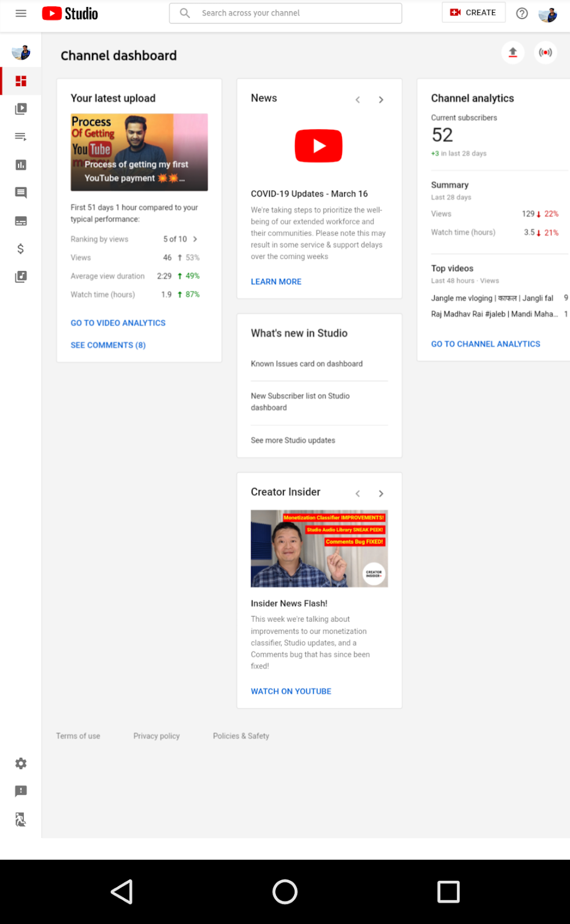
Task: Open the Audio library sidebar icon
Action: coord(21,277)
